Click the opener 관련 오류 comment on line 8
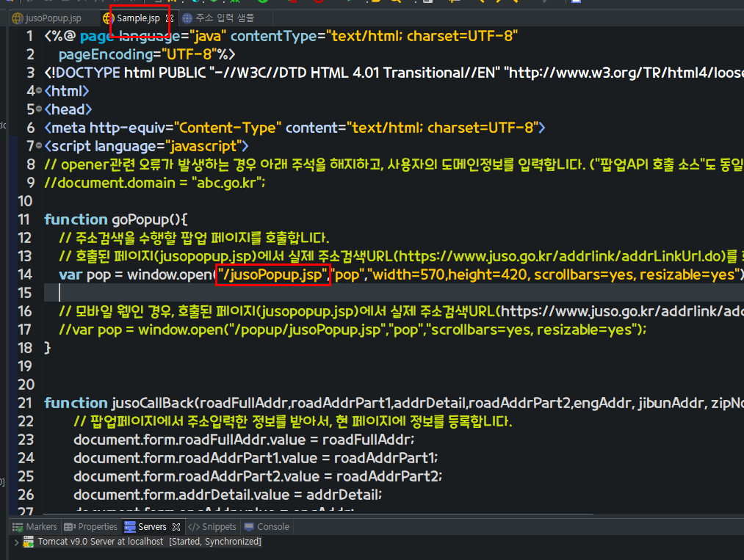This screenshot has height=560, width=744. [394, 164]
